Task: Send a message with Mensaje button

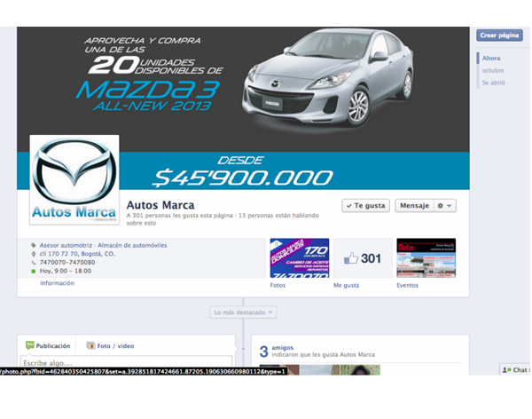Action: tap(414, 205)
